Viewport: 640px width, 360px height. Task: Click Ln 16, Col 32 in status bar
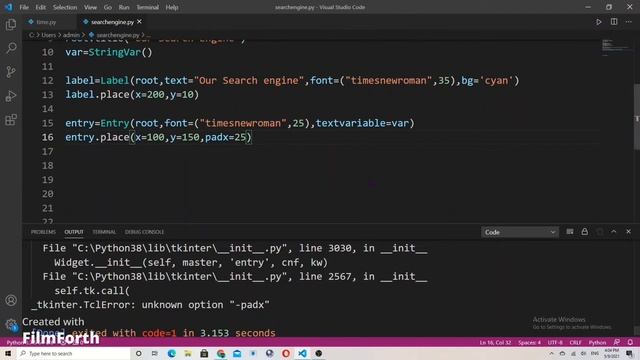[495, 342]
